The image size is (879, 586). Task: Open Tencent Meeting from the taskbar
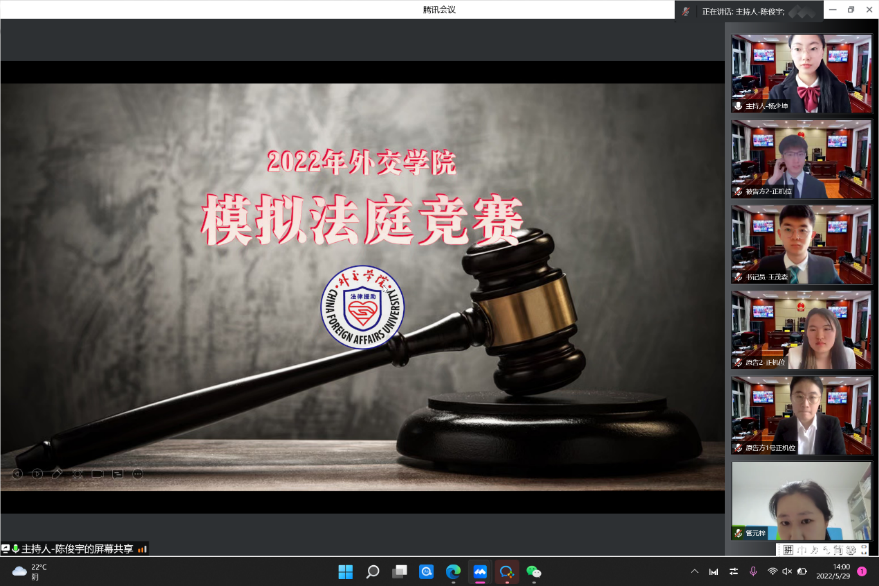tap(480, 571)
